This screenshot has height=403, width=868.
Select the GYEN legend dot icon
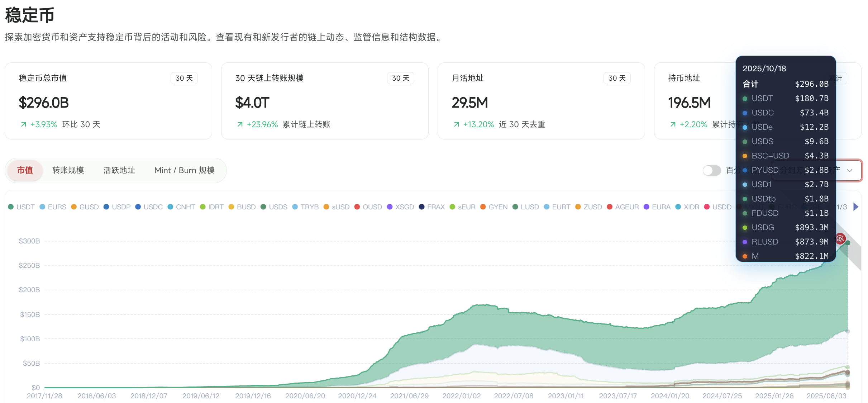484,207
